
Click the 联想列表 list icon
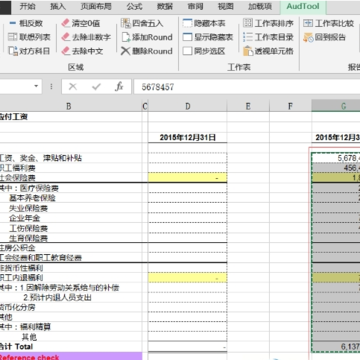[12, 37]
